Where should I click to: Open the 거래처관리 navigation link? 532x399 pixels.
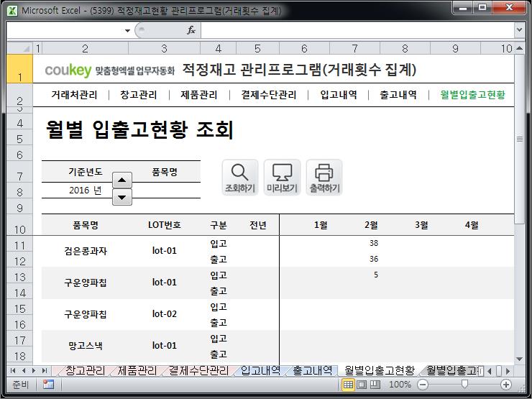(x=74, y=95)
